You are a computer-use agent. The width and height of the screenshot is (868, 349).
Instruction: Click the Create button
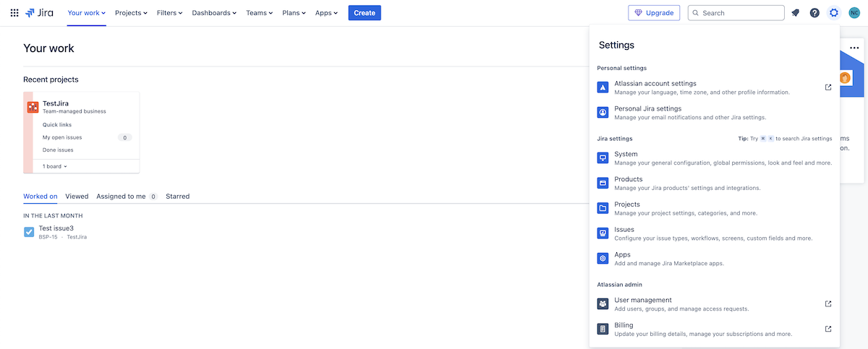coord(365,13)
